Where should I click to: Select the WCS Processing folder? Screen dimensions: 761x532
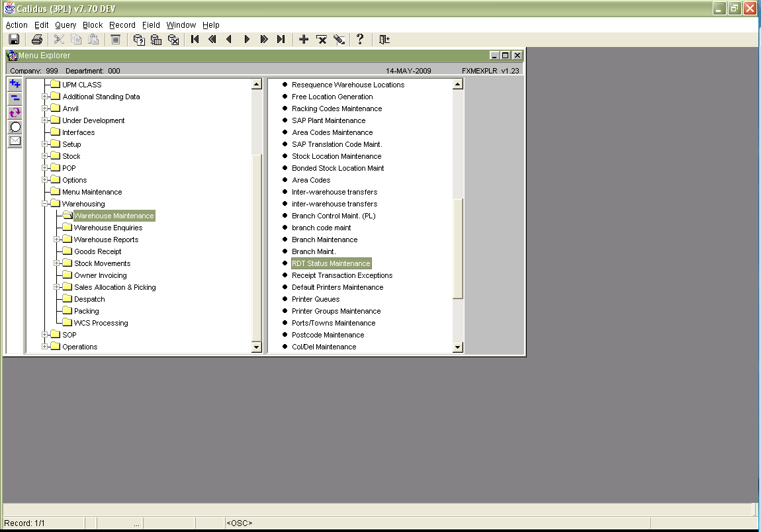[101, 323]
